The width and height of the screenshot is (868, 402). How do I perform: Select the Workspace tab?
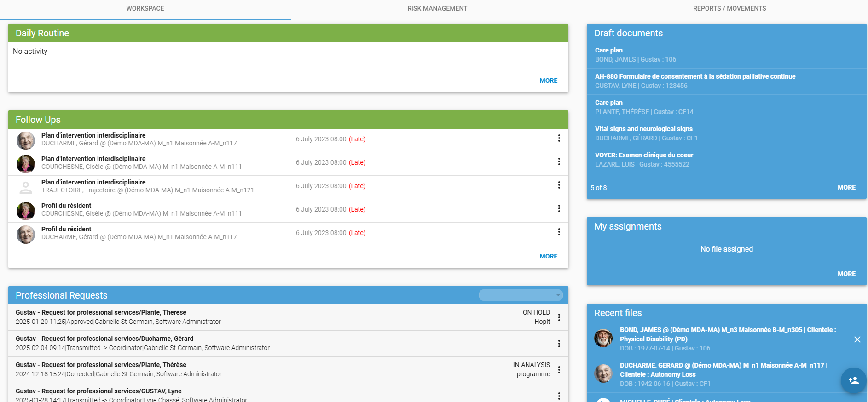point(145,9)
